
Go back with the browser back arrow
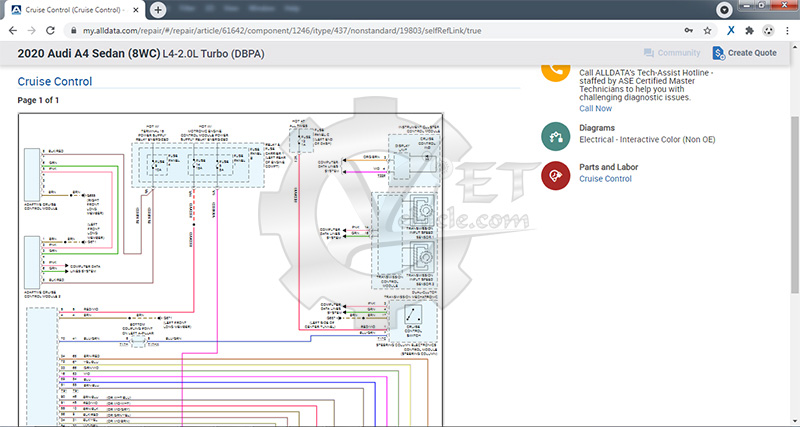13,31
